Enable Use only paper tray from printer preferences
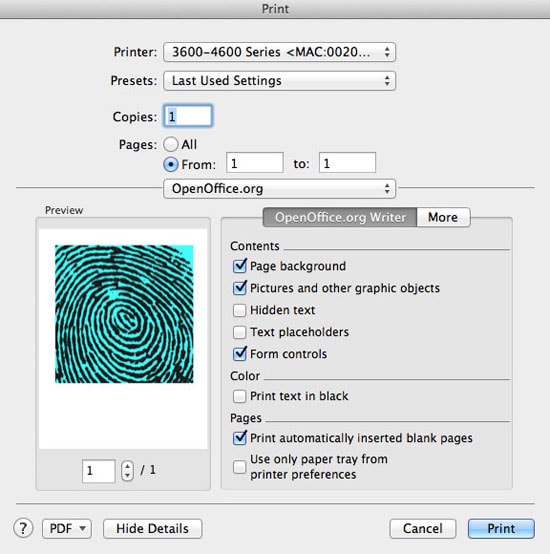Viewport: 550px width, 554px height. [x=239, y=467]
